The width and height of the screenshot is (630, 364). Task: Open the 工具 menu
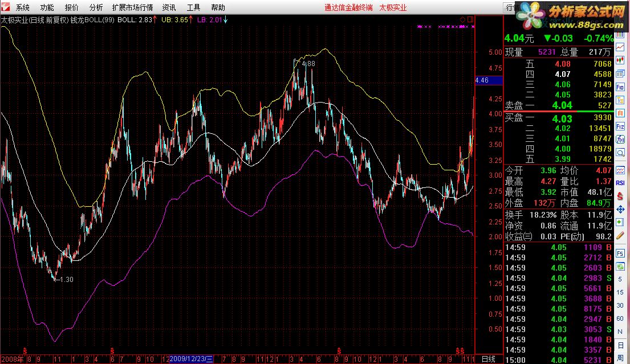click(x=193, y=7)
